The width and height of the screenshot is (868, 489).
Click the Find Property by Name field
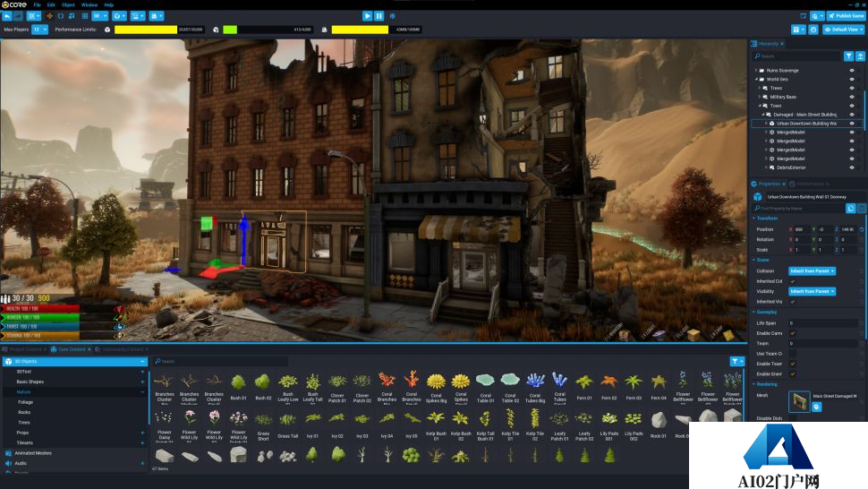798,208
